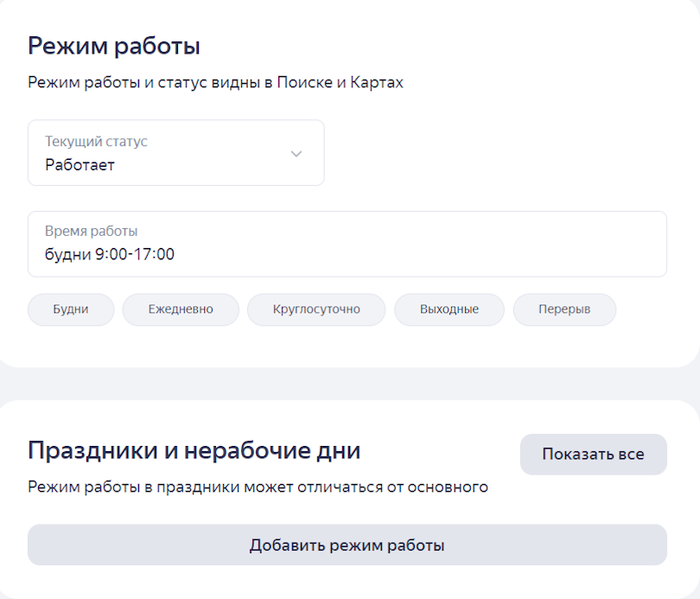The width and height of the screenshot is (700, 599).
Task: Click «Добавить режим работы» to add holiday hours
Action: click(347, 545)
